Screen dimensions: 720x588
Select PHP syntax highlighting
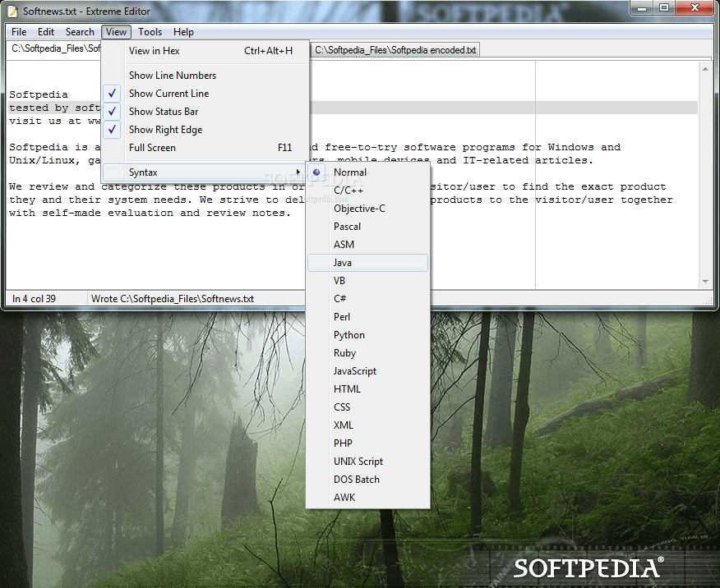coord(367,443)
